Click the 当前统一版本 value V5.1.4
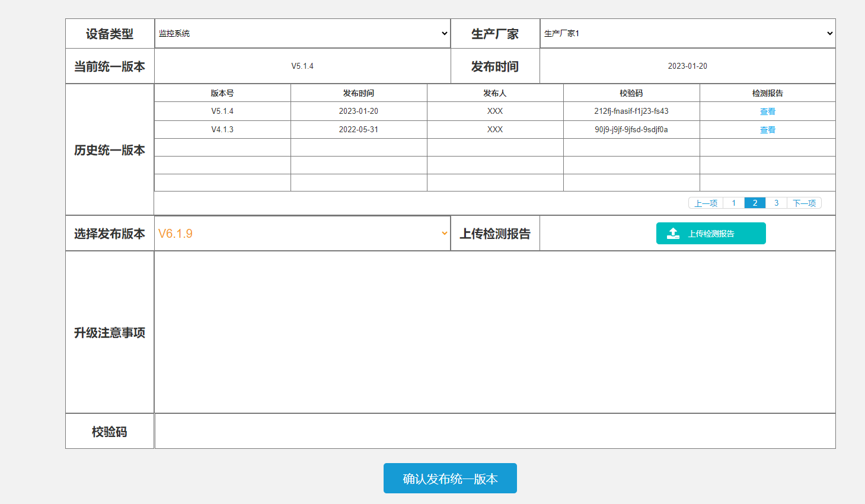 pyautogui.click(x=302, y=66)
